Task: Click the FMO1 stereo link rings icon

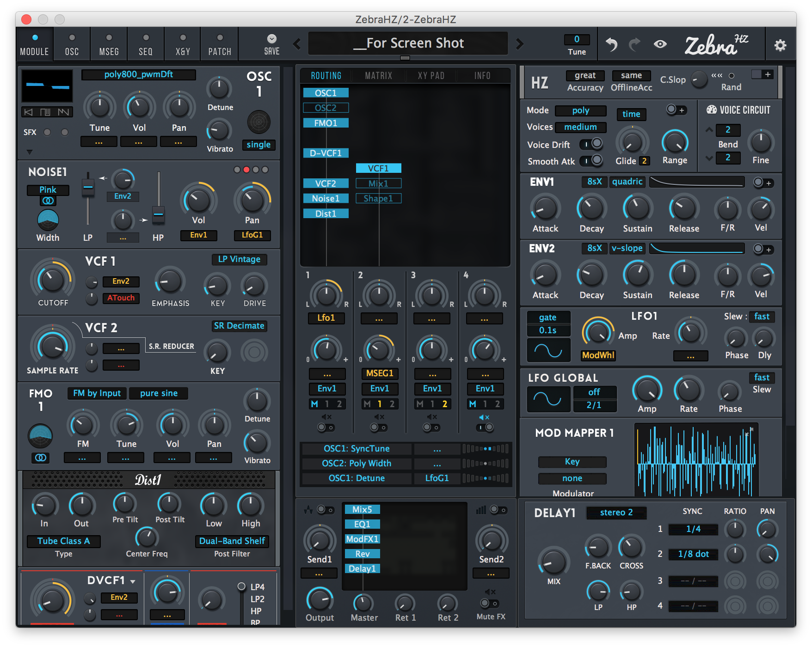Action: (x=41, y=458)
